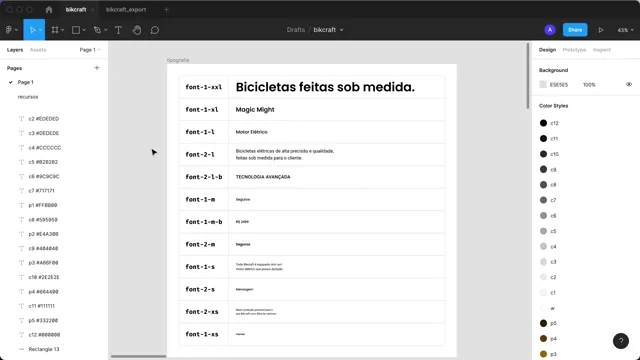The image size is (640, 360).
Task: Select the c12 black color style
Action: pyautogui.click(x=549, y=123)
